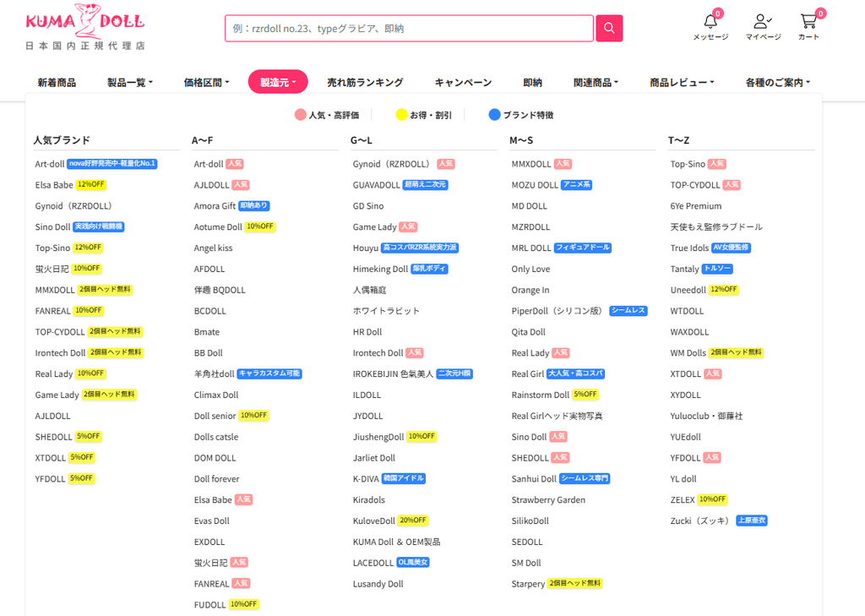This screenshot has height=616, width=865.
Task: Open PiperDoll(シリコン版) brand link
Action: (557, 311)
